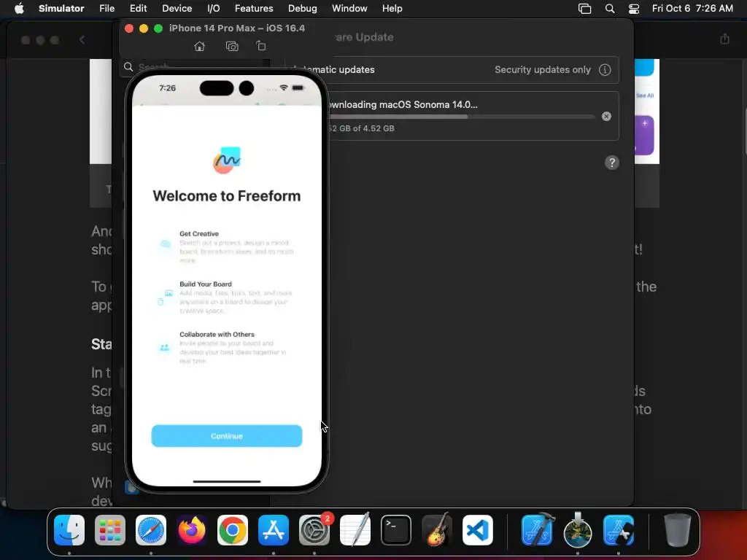The height and width of the screenshot is (560, 747).
Task: Launch Firefox from the Dock
Action: (192, 530)
